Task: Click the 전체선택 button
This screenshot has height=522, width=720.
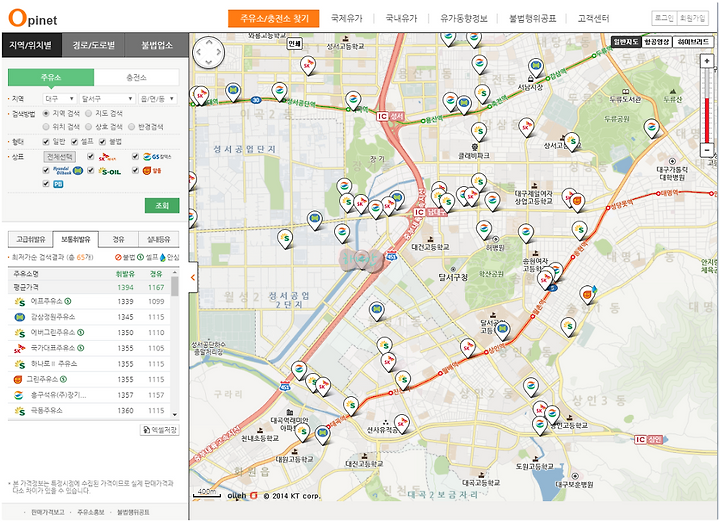Action: (x=60, y=157)
